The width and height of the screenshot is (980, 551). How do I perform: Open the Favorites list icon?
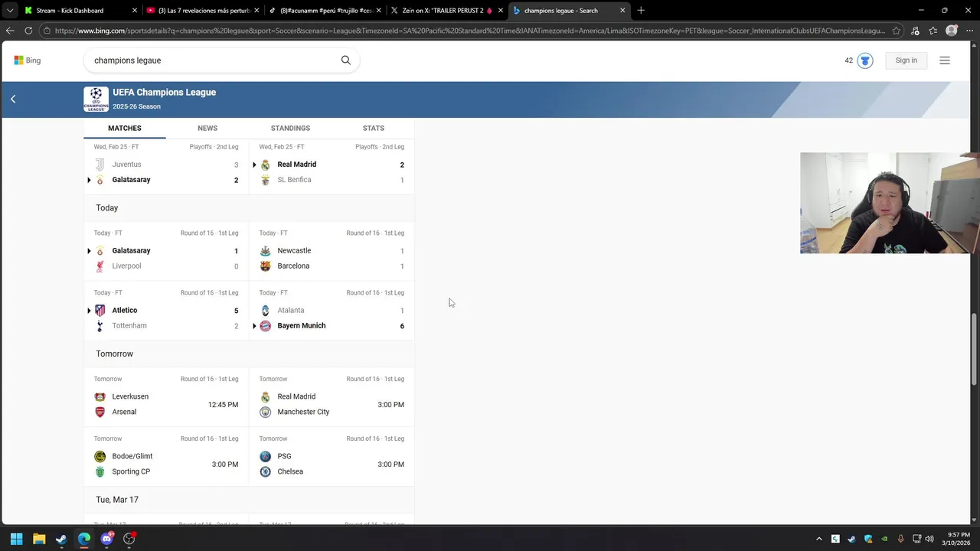point(933,31)
